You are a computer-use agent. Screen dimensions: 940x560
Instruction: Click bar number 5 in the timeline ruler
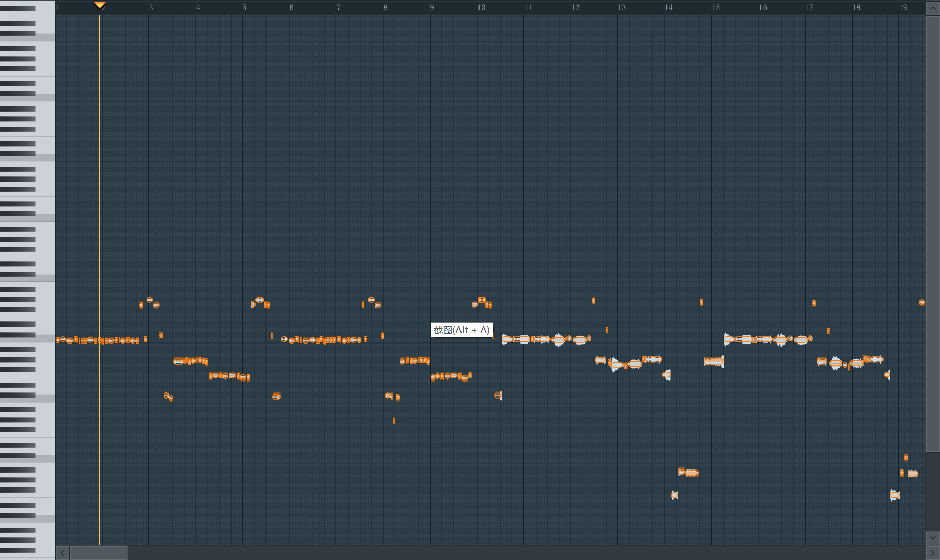pos(244,8)
